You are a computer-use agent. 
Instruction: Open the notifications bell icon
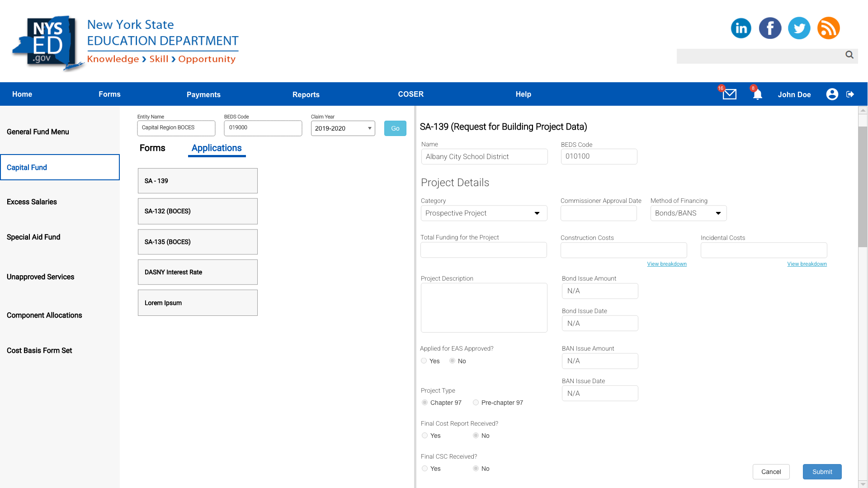pos(757,94)
